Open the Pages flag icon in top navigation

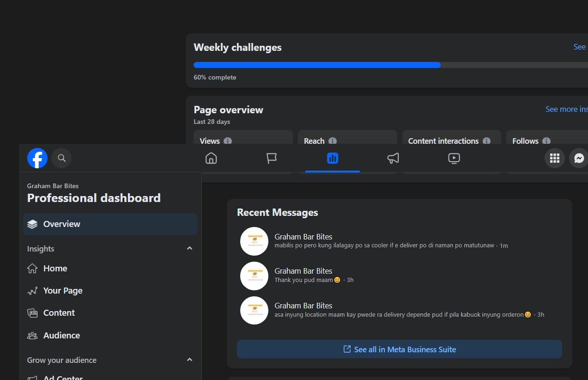(272, 158)
